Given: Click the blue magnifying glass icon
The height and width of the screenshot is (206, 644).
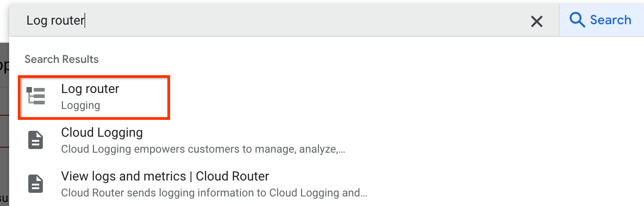Looking at the screenshot, I should [x=577, y=20].
